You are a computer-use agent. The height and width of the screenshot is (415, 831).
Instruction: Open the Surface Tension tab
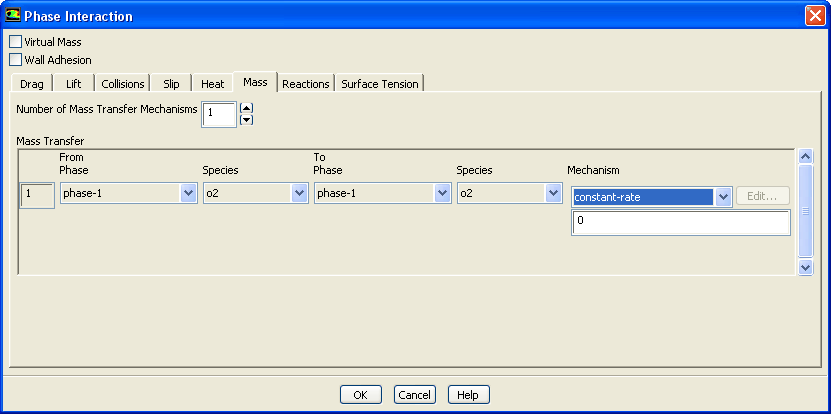click(x=380, y=84)
